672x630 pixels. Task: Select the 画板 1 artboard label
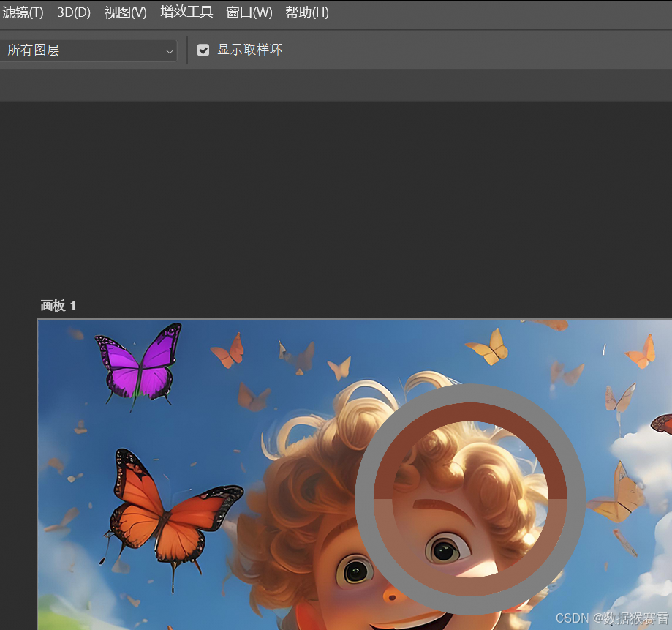58,306
